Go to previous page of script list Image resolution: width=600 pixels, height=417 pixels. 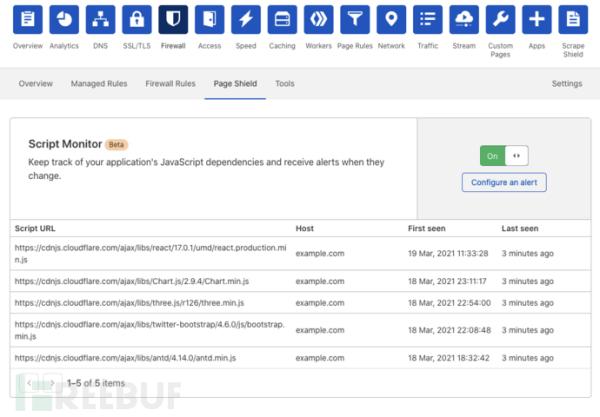pyautogui.click(x=30, y=383)
